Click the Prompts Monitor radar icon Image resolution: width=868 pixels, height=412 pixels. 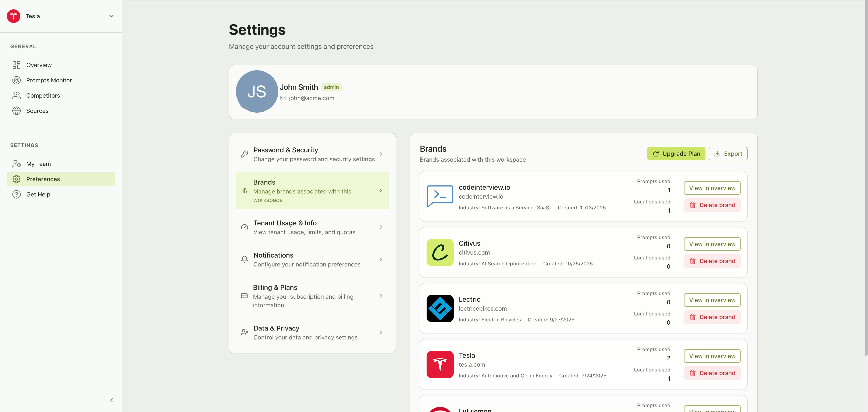[x=17, y=80]
